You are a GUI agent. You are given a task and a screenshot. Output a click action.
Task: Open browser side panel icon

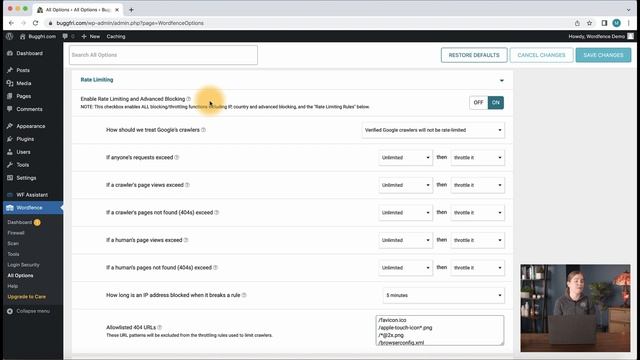(x=604, y=23)
